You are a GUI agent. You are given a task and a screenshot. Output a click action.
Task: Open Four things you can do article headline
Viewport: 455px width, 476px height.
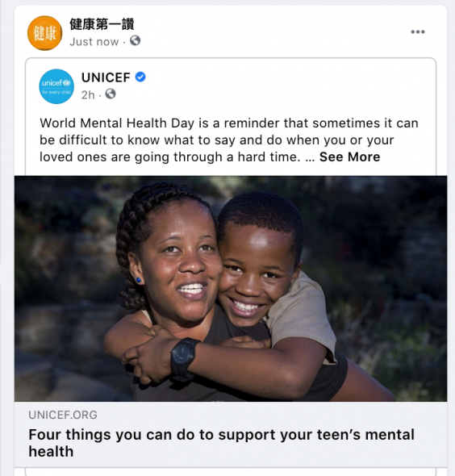pos(221,443)
